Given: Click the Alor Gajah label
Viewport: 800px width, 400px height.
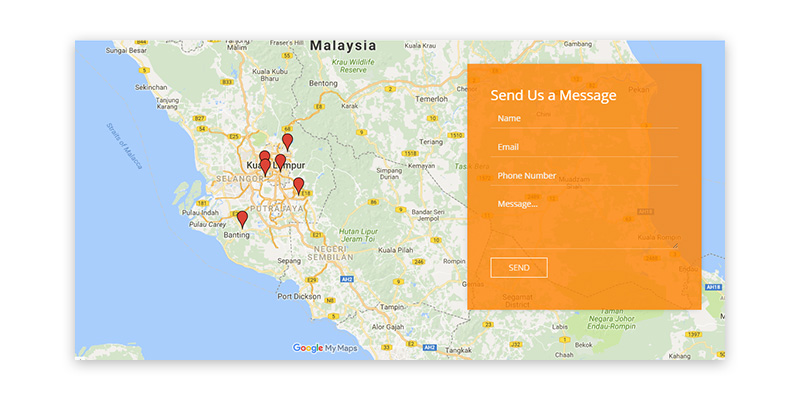Looking at the screenshot, I should (388, 327).
